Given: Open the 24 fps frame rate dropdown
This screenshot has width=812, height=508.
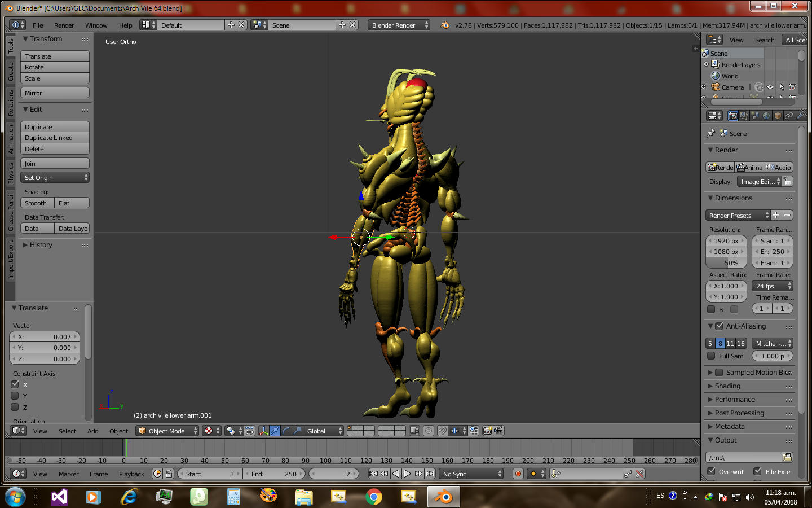Looking at the screenshot, I should point(773,286).
